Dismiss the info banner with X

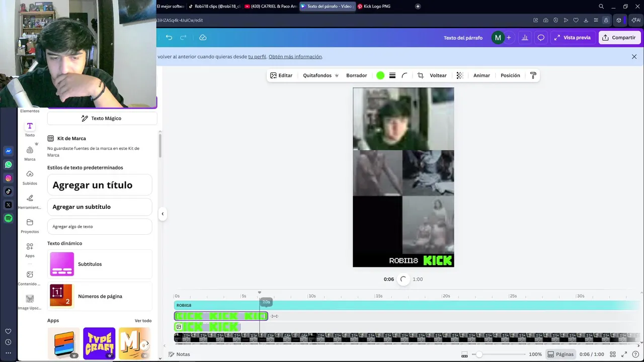634,57
